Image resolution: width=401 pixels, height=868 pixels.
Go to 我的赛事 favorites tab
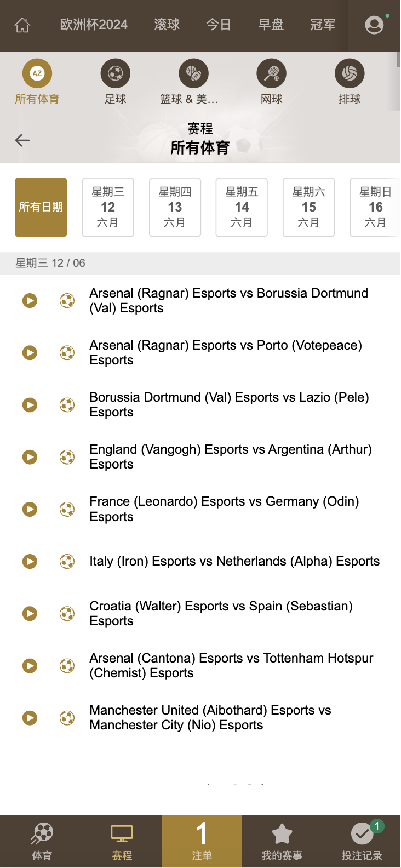point(282,841)
